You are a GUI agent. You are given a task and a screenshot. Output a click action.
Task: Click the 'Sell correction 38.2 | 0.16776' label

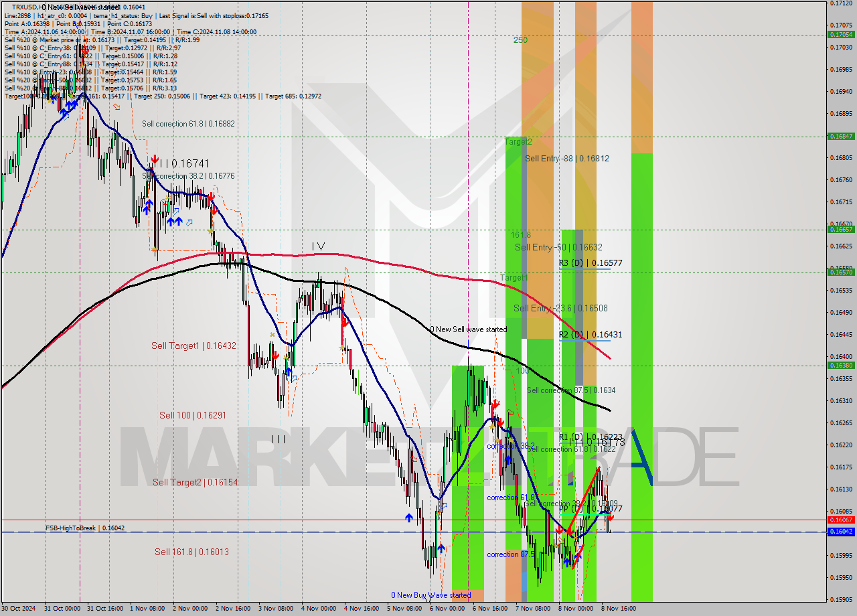click(188, 176)
